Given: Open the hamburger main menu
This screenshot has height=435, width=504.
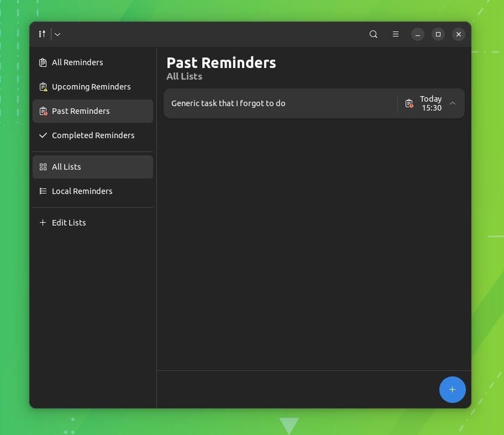Looking at the screenshot, I should [396, 34].
